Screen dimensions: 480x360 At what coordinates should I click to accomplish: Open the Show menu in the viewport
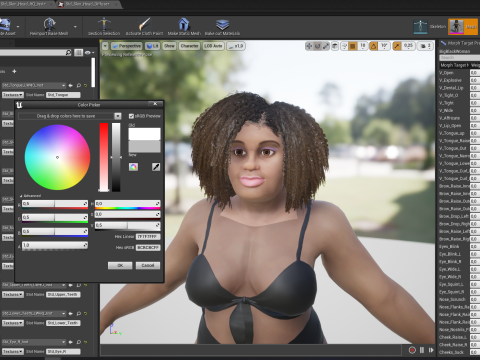pyautogui.click(x=169, y=46)
